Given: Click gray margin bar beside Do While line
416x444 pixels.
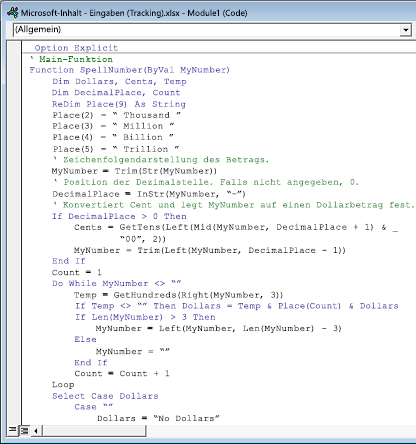Looking at the screenshot, I should click(x=14, y=284).
